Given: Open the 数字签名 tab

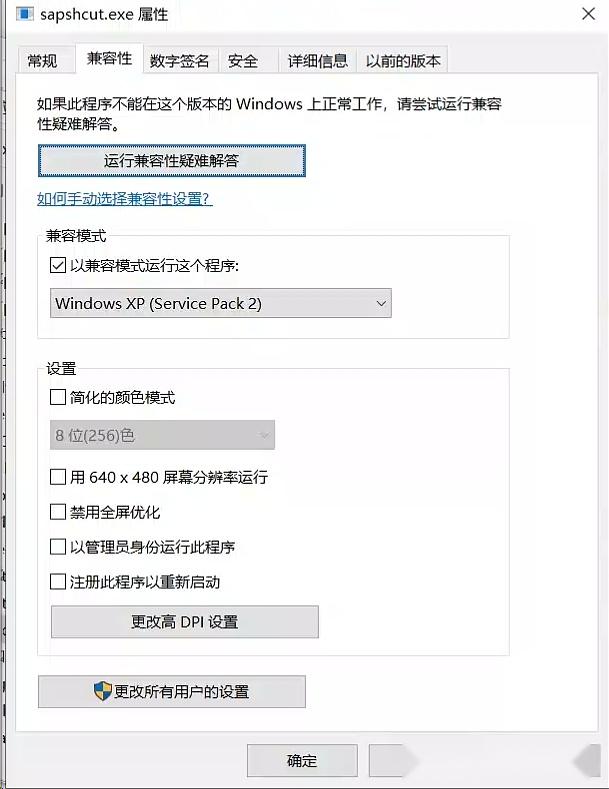Looking at the screenshot, I should click(x=180, y=61).
